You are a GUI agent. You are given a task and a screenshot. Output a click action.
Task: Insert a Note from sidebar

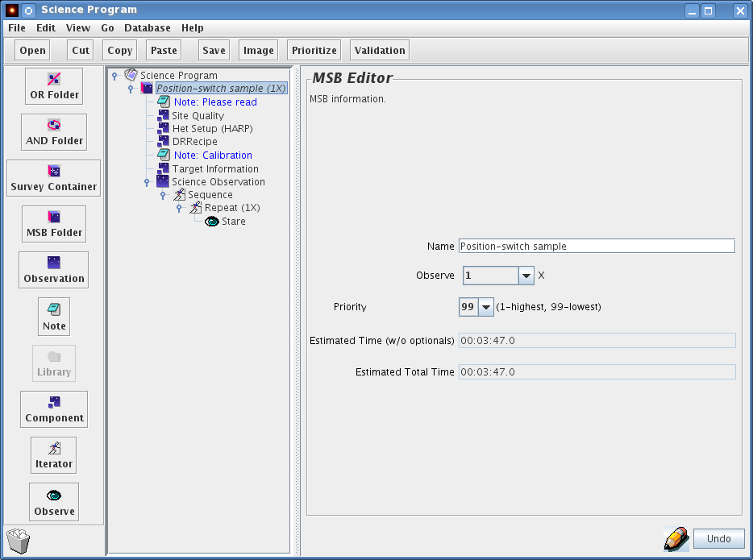tap(54, 317)
